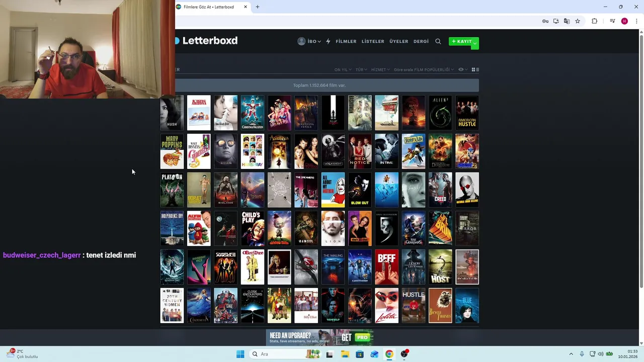Open Close Encounters poster
The image size is (644, 362).
[x=253, y=306]
